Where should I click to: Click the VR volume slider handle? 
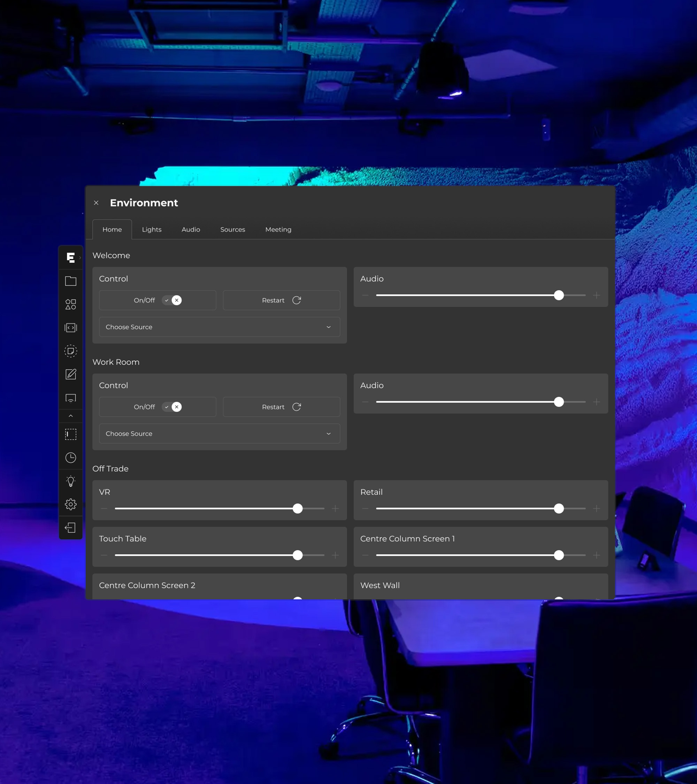coord(298,509)
